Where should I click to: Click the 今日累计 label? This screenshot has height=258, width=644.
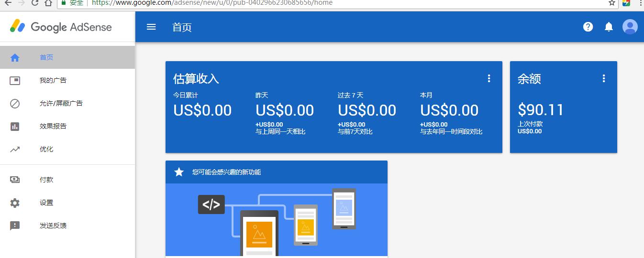186,95
